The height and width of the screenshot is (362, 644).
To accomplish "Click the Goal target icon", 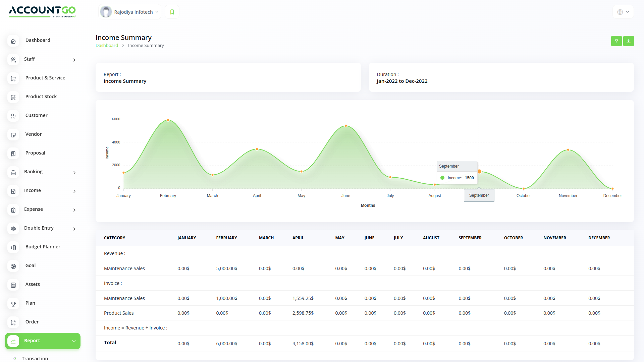I will click(x=13, y=266).
